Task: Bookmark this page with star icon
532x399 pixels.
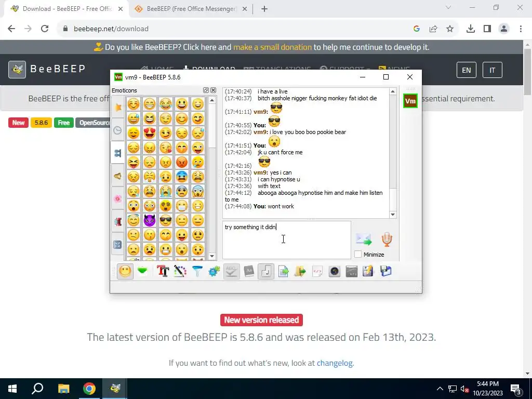Action: click(x=450, y=29)
